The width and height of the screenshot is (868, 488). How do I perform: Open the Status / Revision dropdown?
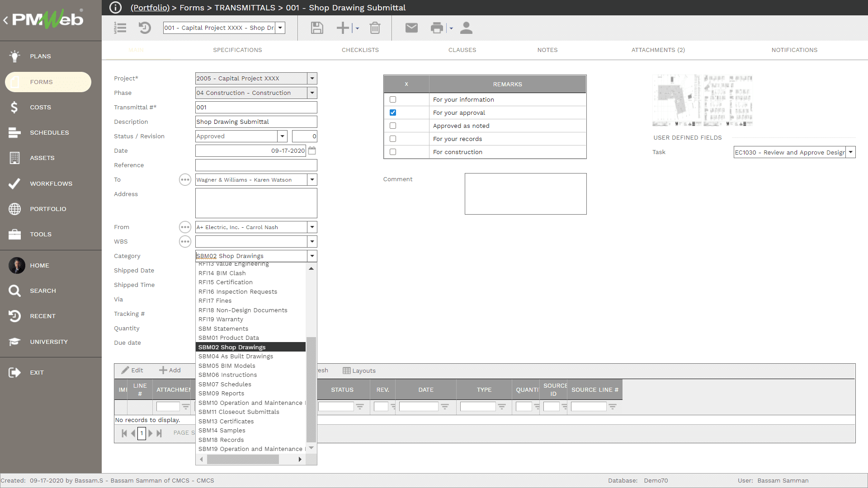click(x=282, y=136)
